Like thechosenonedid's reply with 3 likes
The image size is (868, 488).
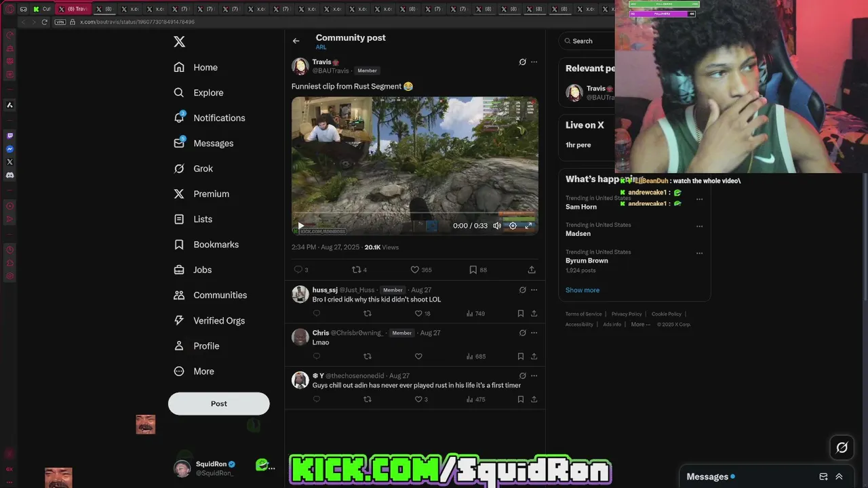pyautogui.click(x=418, y=399)
